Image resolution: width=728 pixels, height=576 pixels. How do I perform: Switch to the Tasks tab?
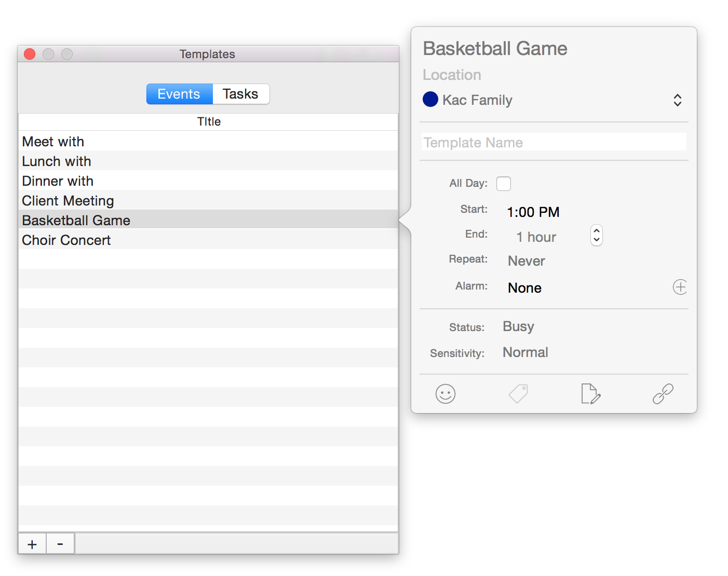pyautogui.click(x=240, y=94)
